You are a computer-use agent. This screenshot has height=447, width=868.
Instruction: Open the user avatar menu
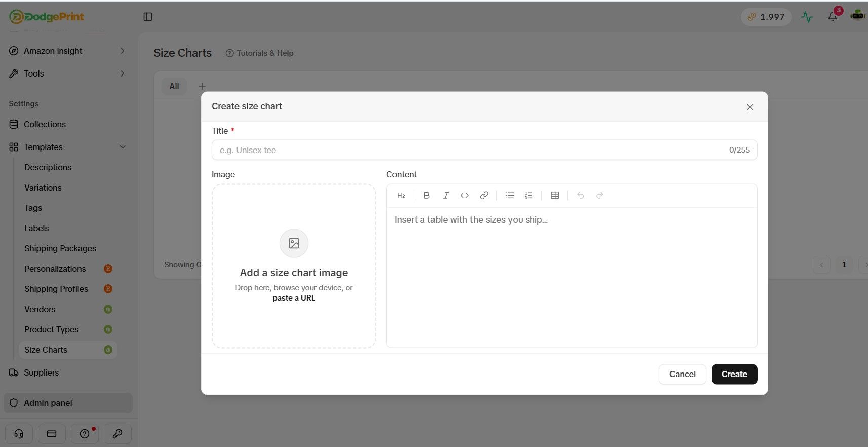pyautogui.click(x=857, y=16)
